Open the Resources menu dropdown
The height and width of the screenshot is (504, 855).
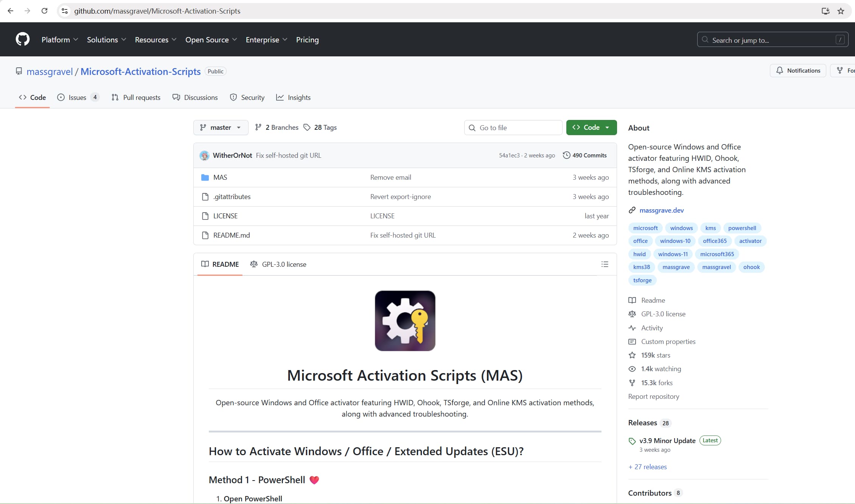[155, 39]
